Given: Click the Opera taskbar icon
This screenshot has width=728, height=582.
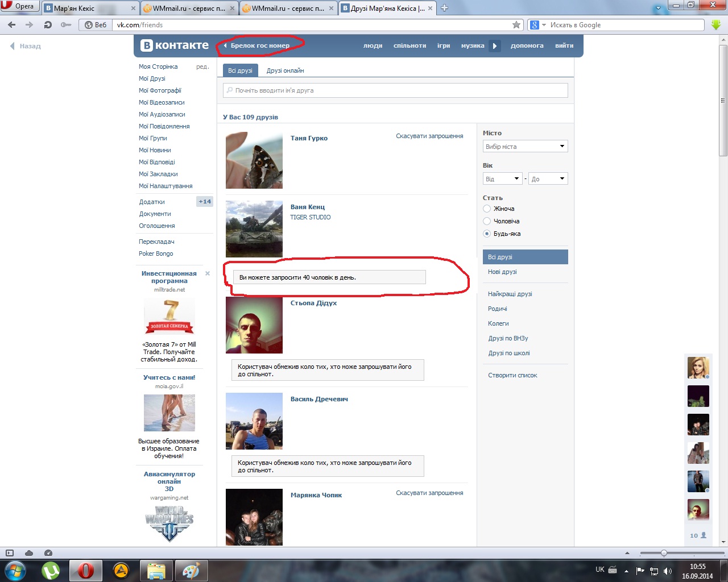Looking at the screenshot, I should click(x=86, y=570).
